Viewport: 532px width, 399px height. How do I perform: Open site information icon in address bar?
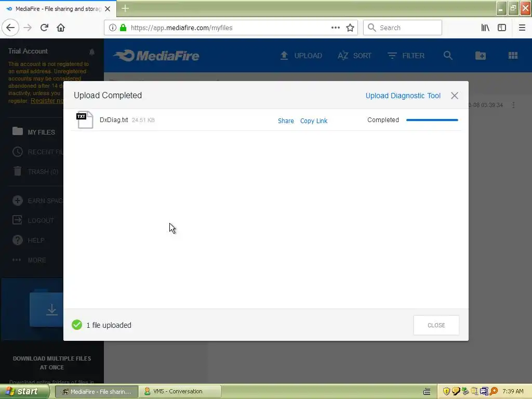click(113, 28)
